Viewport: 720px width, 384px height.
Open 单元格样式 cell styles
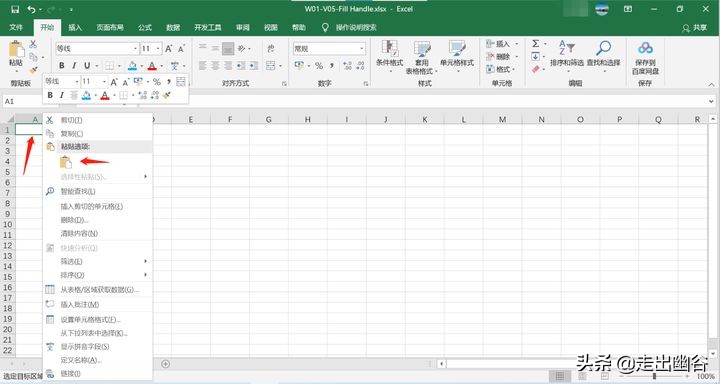click(x=457, y=56)
